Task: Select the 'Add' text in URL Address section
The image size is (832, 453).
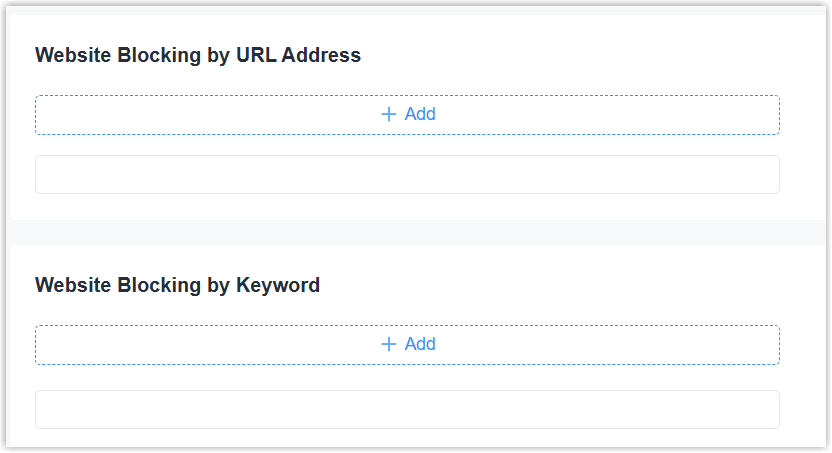Action: pyautogui.click(x=420, y=114)
